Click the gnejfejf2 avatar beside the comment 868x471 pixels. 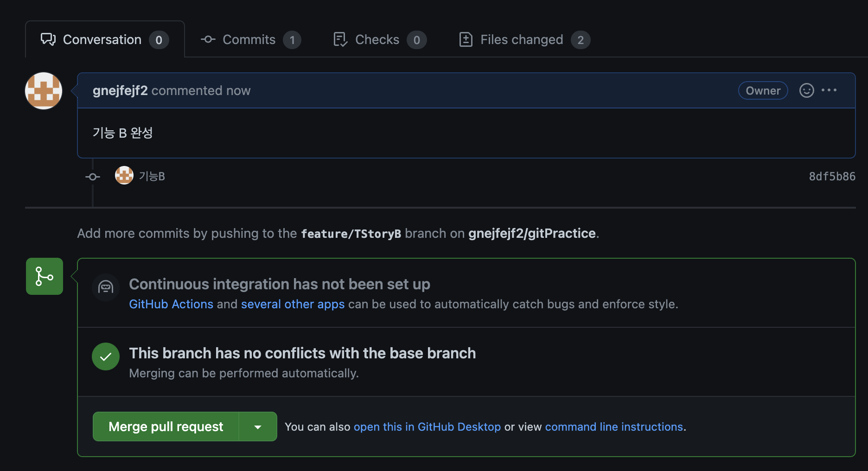click(x=44, y=91)
